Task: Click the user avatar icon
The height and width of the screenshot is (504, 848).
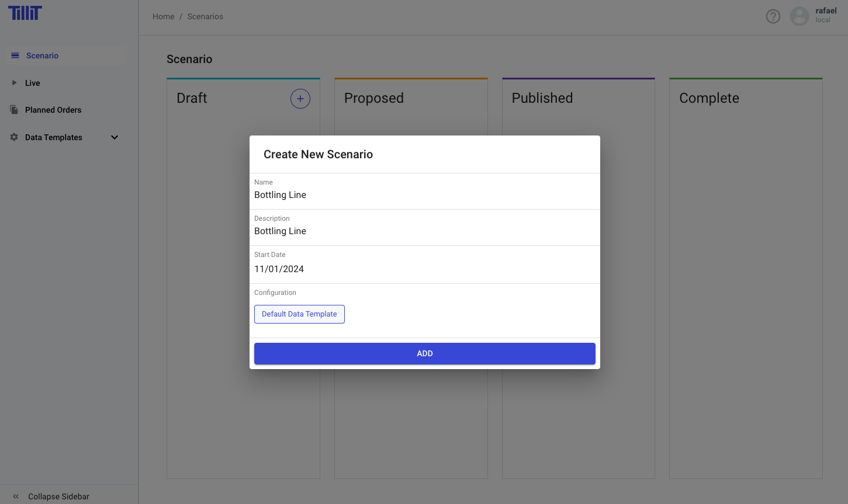Action: pos(799,16)
